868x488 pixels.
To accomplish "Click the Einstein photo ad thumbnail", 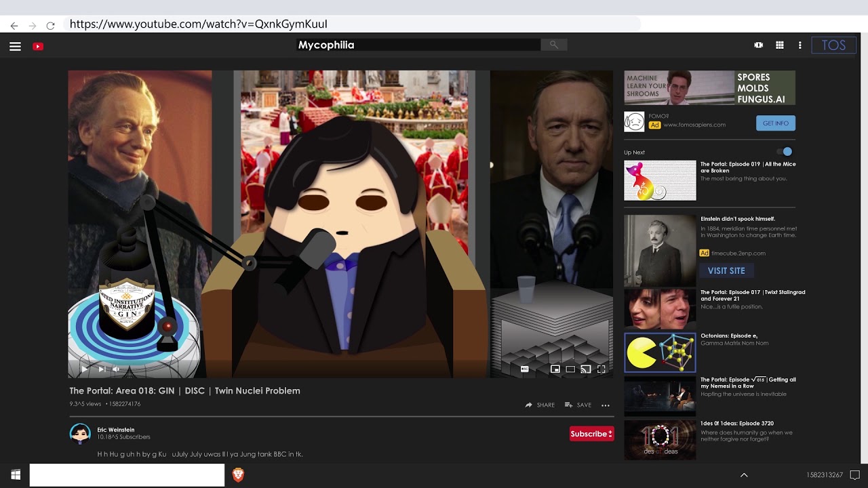I will 660,250.
